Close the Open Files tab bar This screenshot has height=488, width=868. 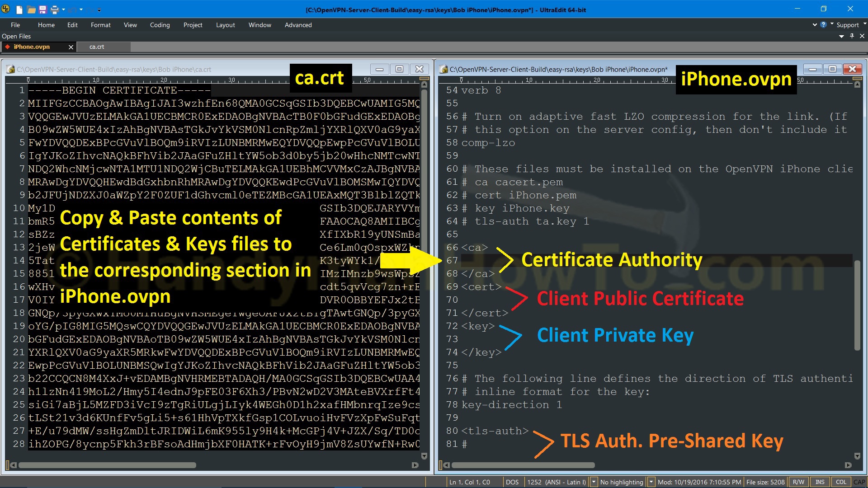click(862, 36)
